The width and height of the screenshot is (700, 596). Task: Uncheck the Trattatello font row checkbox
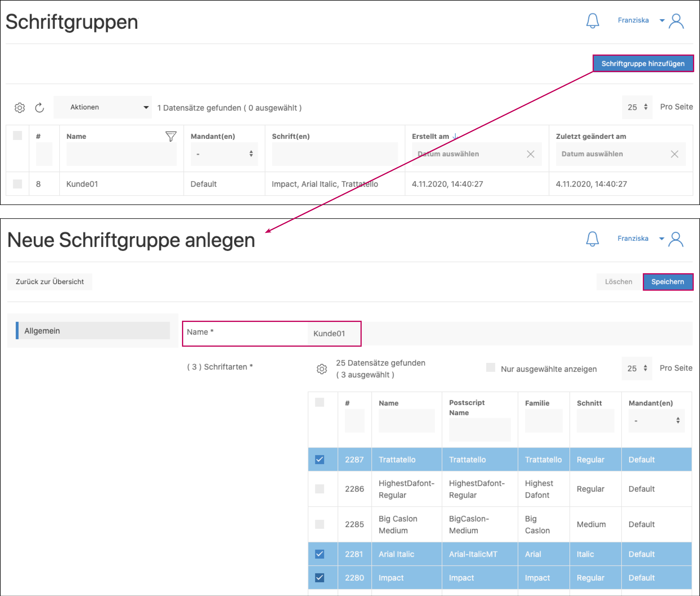coord(319,460)
